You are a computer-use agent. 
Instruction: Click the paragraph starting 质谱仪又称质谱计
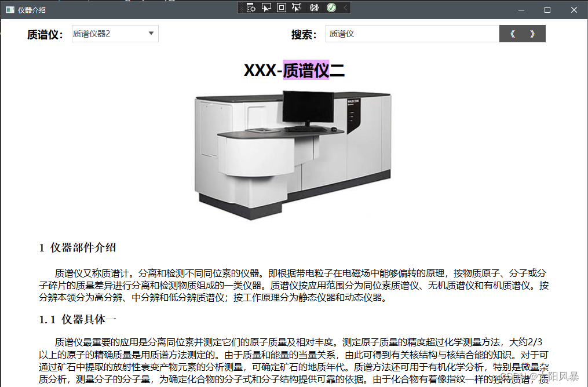[x=294, y=286]
